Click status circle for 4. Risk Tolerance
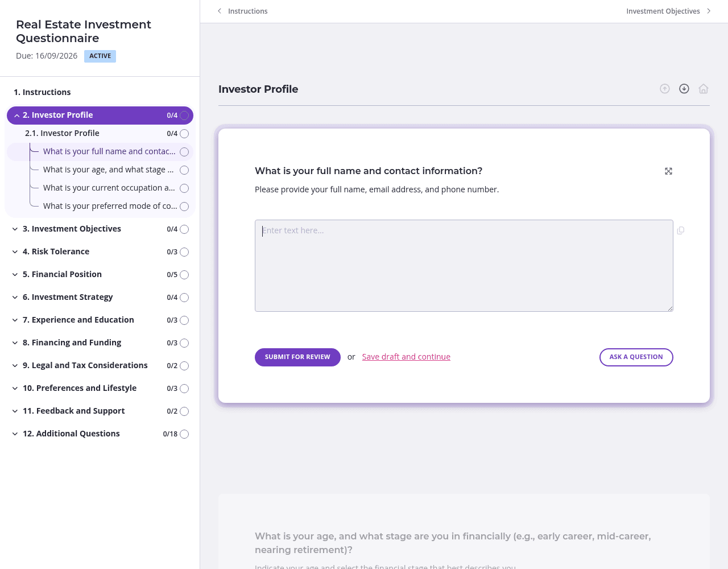 [x=184, y=252]
